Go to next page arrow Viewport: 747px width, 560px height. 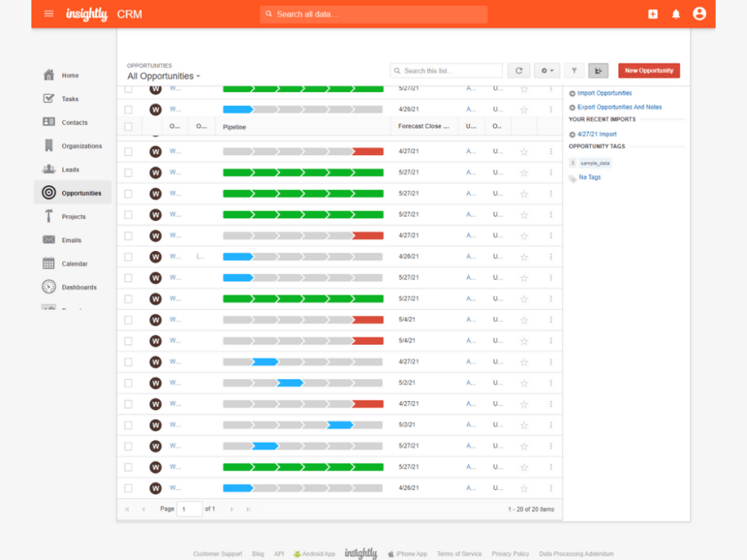[232, 509]
